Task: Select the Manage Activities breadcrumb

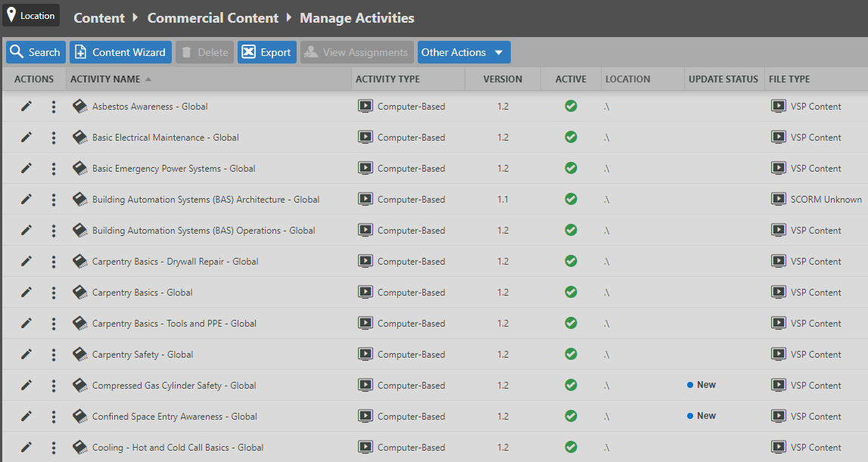Action: (357, 17)
